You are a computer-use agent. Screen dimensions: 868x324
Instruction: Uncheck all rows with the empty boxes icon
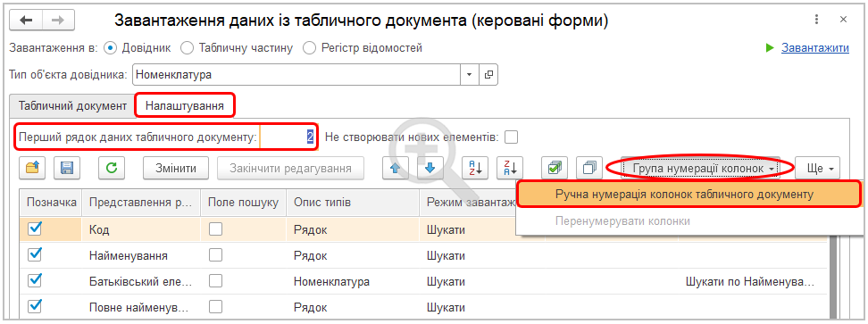coord(589,168)
